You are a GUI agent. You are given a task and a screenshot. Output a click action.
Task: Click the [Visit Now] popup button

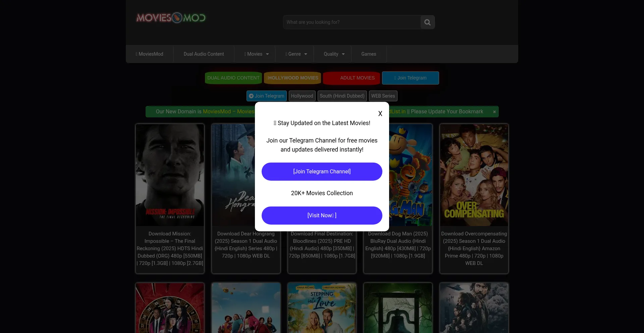pyautogui.click(x=322, y=216)
